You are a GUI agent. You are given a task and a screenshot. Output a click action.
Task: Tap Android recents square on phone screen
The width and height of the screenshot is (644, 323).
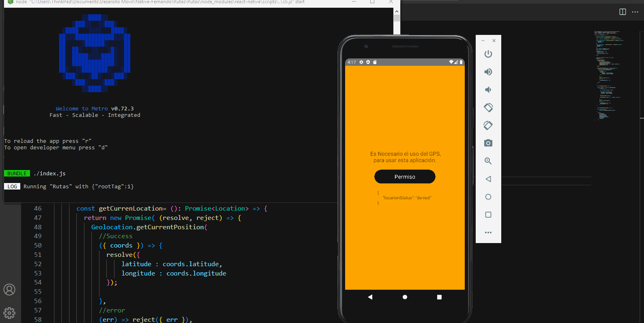pyautogui.click(x=439, y=297)
